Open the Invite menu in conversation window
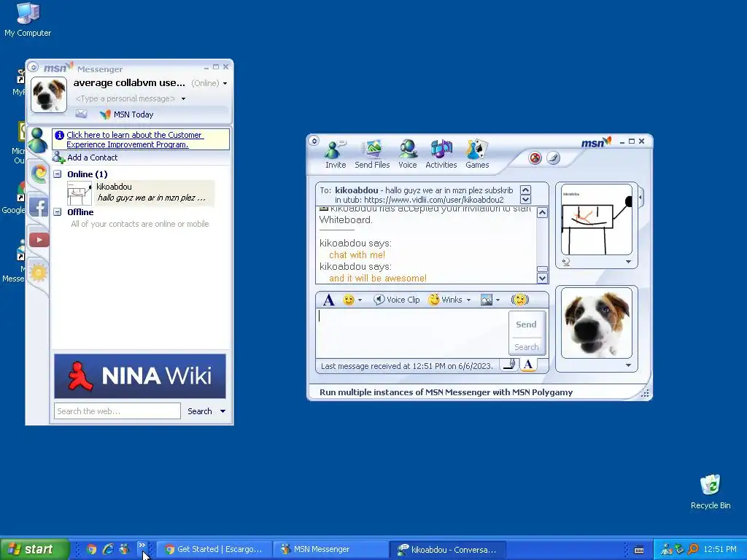The image size is (747, 560). 336,155
